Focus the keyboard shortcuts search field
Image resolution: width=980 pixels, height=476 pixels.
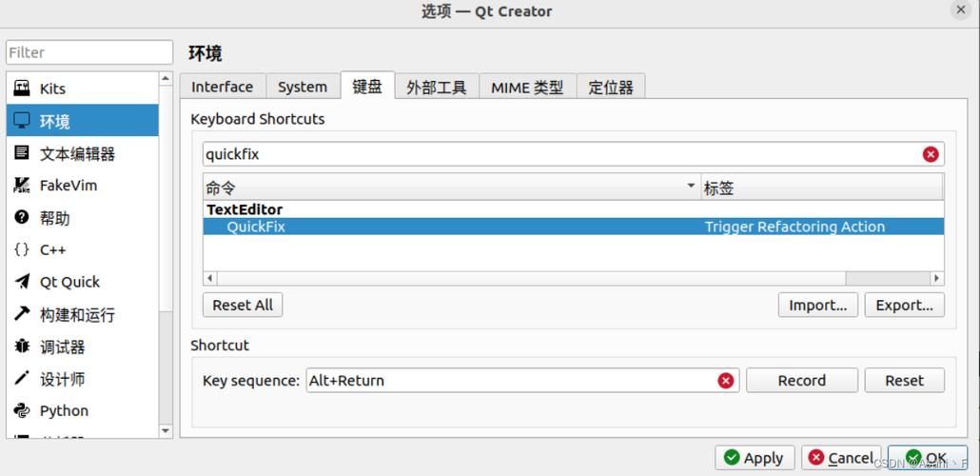pyautogui.click(x=573, y=154)
